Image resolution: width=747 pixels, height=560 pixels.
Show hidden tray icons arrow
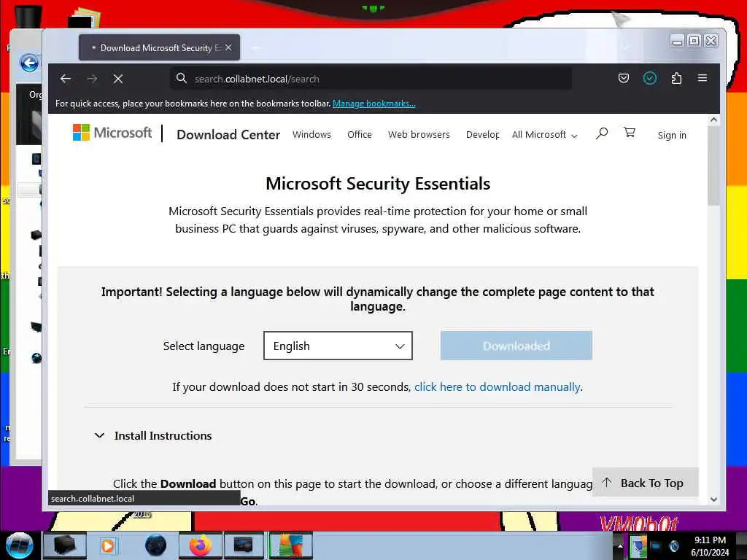pyautogui.click(x=620, y=545)
